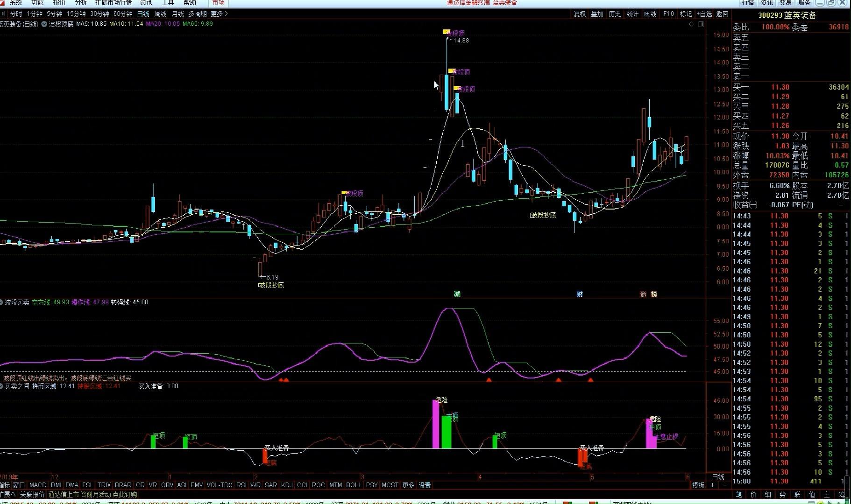Select the 15分钟 period
Screen dimensions: 851x504
(76, 14)
